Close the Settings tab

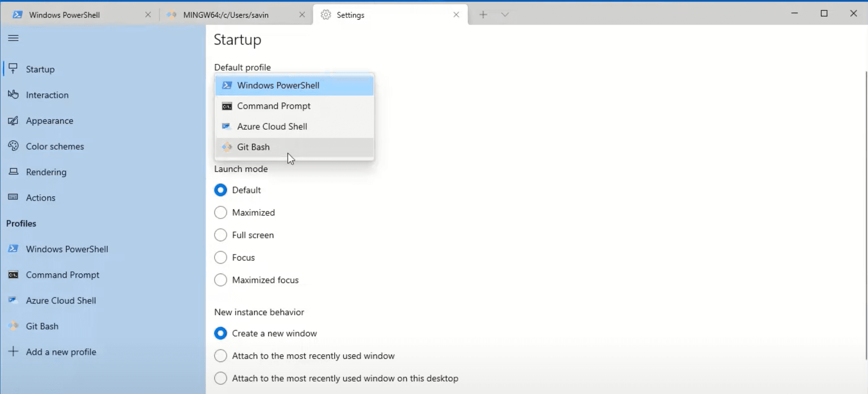455,15
